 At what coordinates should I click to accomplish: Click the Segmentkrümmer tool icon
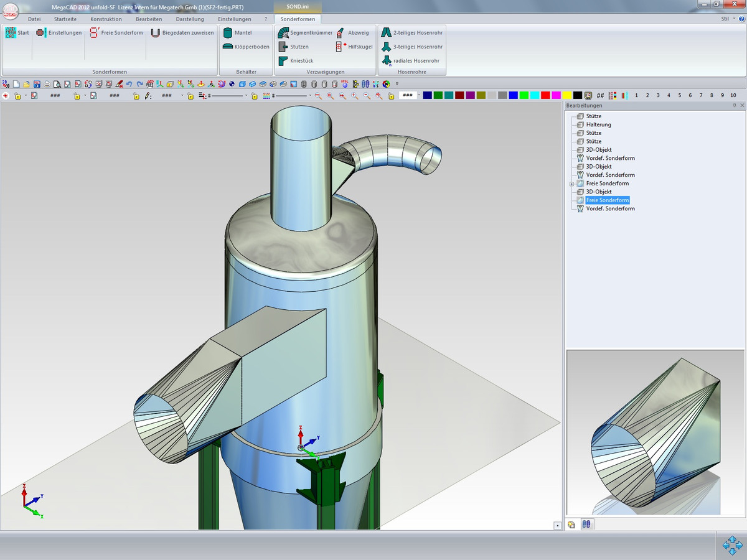283,33
